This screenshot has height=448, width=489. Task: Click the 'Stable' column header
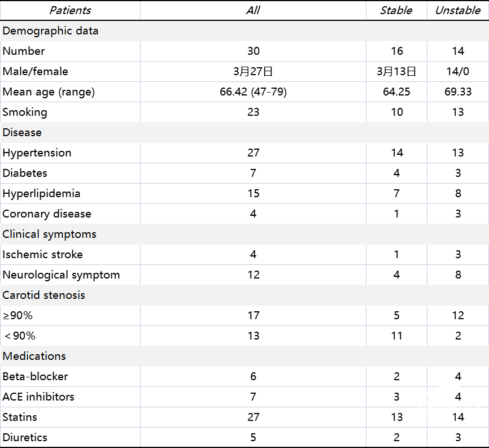(x=396, y=10)
